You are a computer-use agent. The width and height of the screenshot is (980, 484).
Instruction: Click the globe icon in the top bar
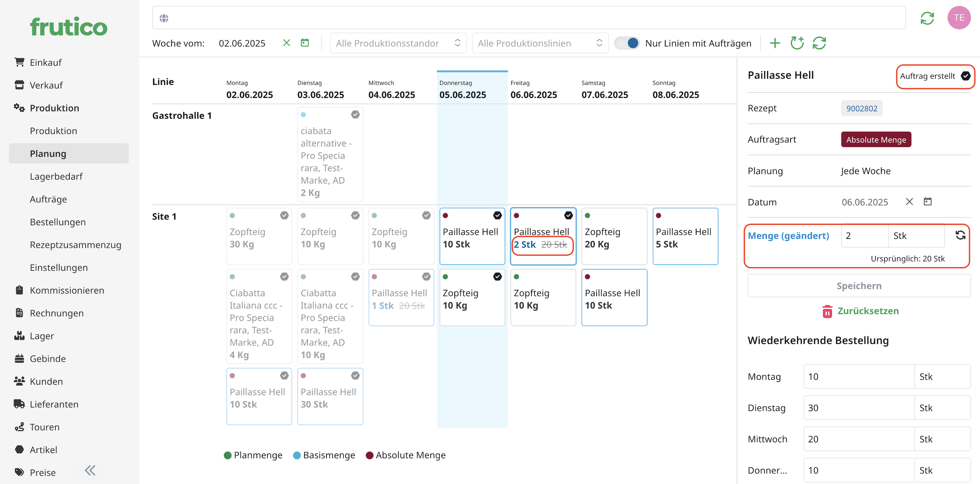(164, 18)
